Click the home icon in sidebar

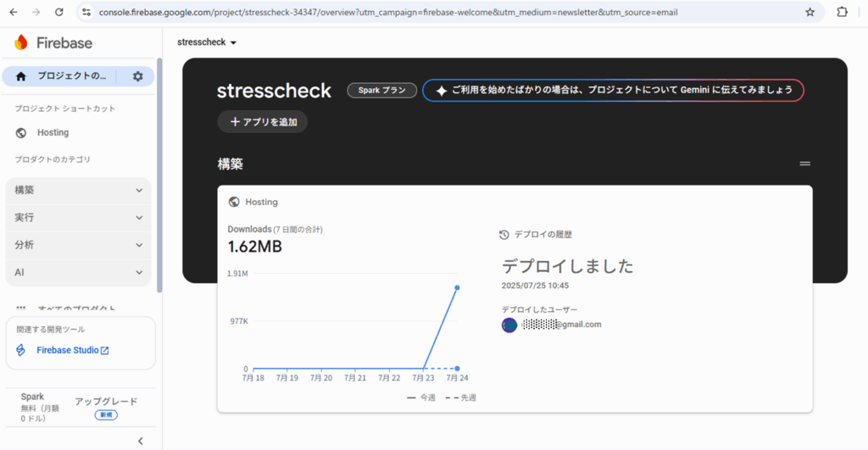coord(21,76)
